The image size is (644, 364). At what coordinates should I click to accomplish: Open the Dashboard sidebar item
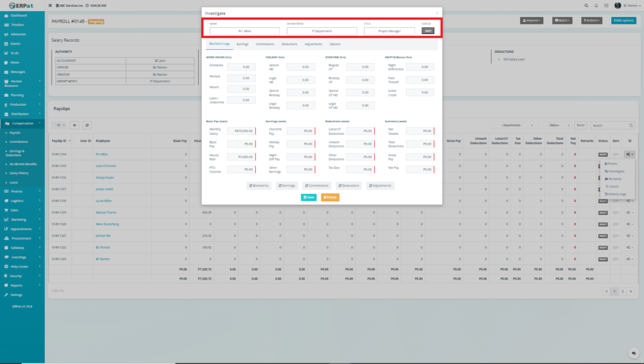pos(18,14)
